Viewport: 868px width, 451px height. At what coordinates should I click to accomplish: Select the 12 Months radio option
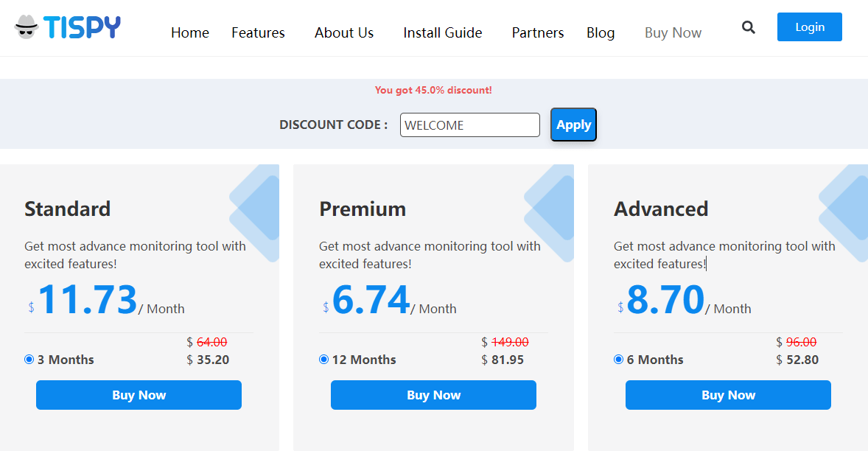(323, 360)
